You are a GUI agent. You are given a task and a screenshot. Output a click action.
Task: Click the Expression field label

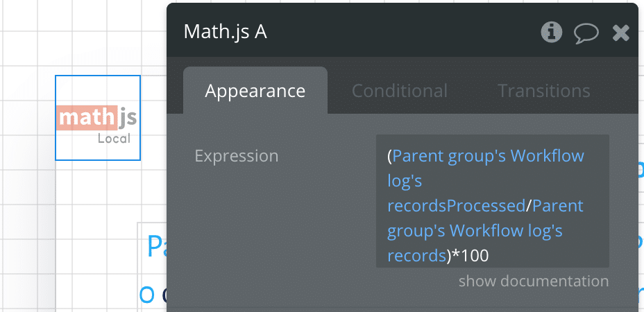[236, 156]
